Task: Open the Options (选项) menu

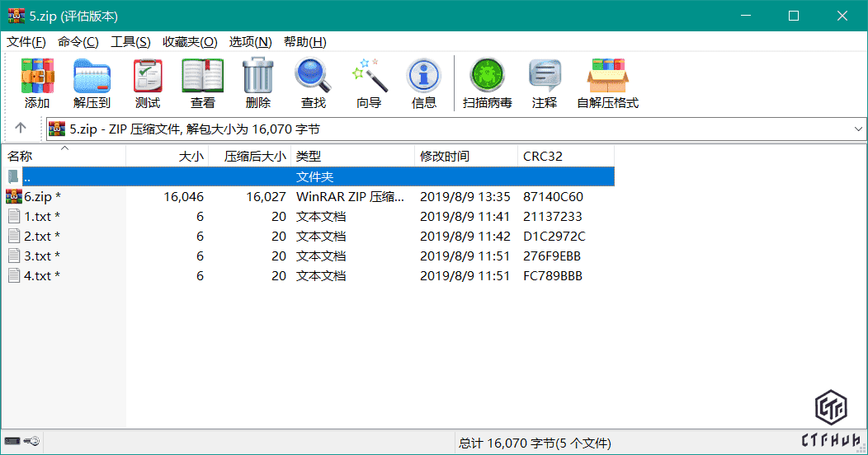Action: point(250,42)
